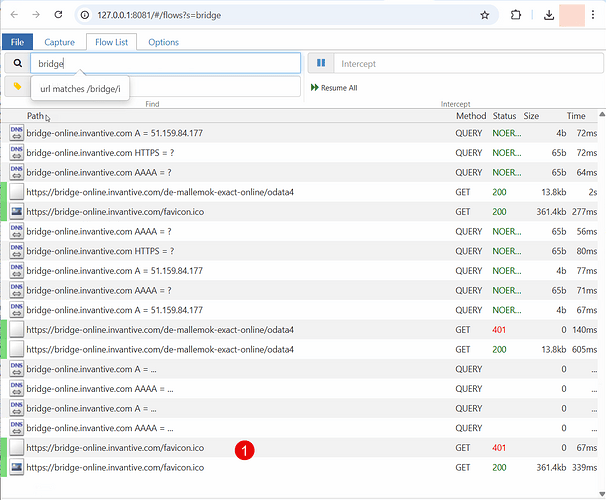Click scrollbar down arrow of flow list
Viewport: 606px width, 500px height.
[x=602, y=493]
